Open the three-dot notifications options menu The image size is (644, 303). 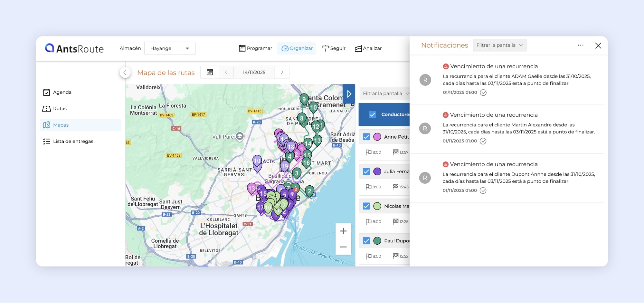(x=581, y=45)
